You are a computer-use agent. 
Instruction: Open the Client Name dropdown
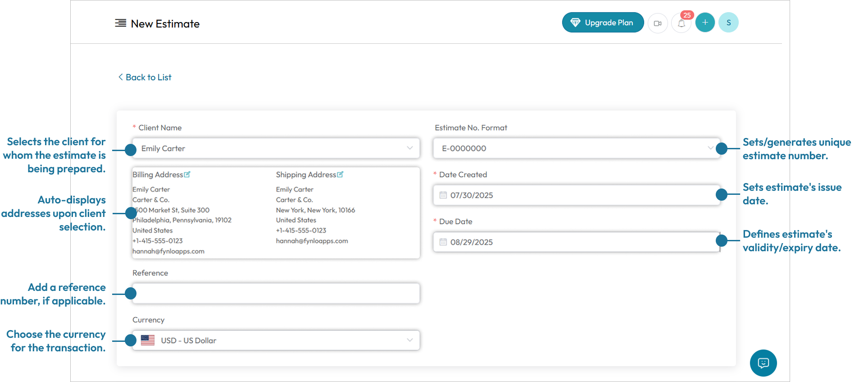coord(276,148)
